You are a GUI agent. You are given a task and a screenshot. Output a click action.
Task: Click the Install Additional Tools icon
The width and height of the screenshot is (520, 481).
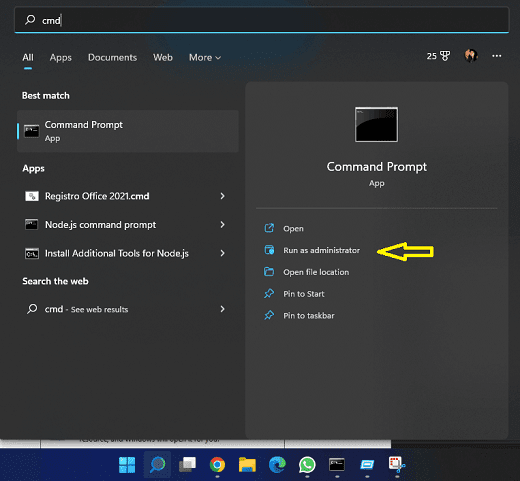[32, 253]
